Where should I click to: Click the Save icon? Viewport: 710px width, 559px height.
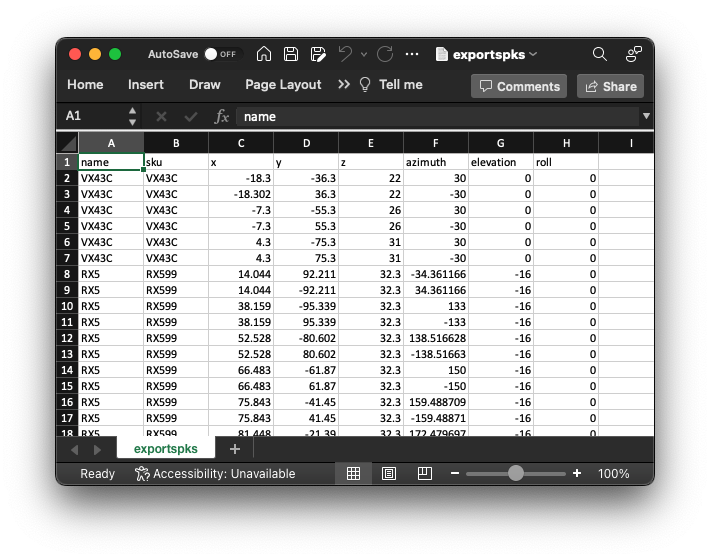click(x=291, y=54)
